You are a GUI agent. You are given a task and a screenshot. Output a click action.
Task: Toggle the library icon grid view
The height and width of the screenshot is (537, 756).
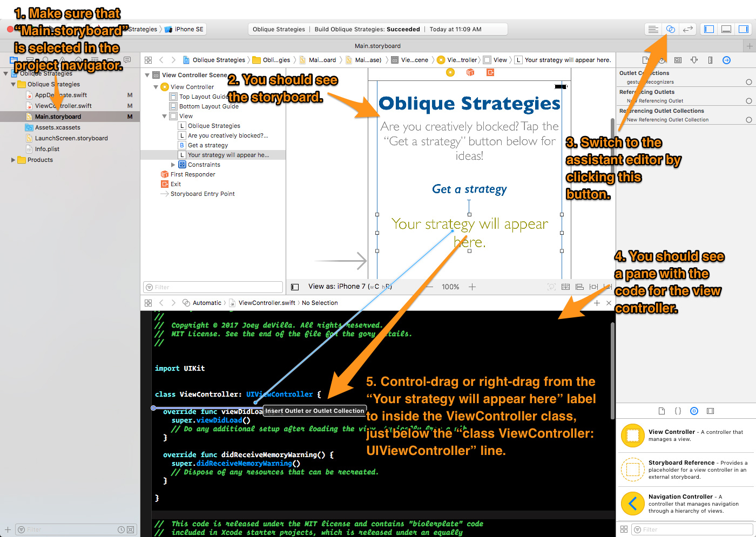point(624,529)
